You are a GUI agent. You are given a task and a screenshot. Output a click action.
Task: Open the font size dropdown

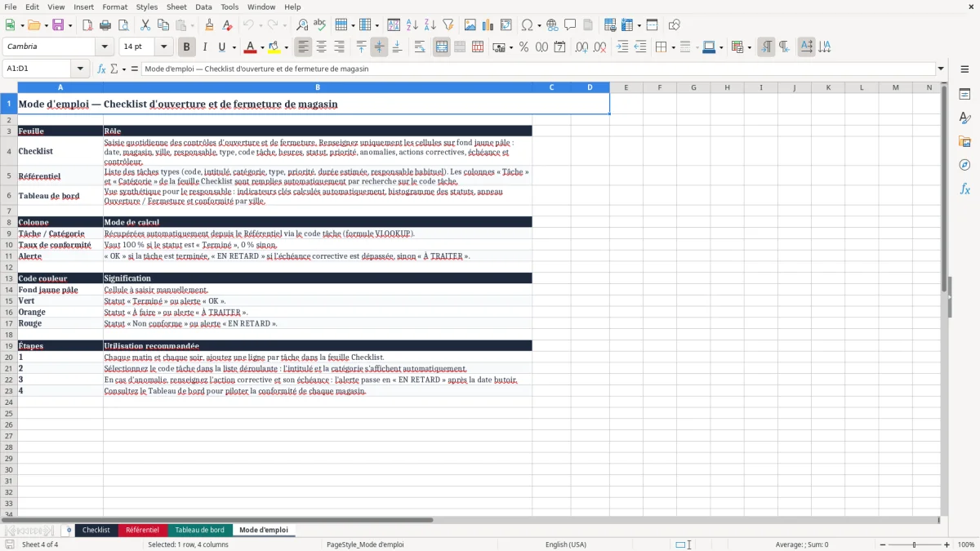click(x=164, y=47)
